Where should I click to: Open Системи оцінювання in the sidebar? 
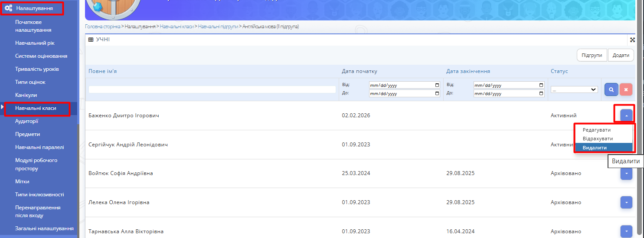pyautogui.click(x=41, y=56)
